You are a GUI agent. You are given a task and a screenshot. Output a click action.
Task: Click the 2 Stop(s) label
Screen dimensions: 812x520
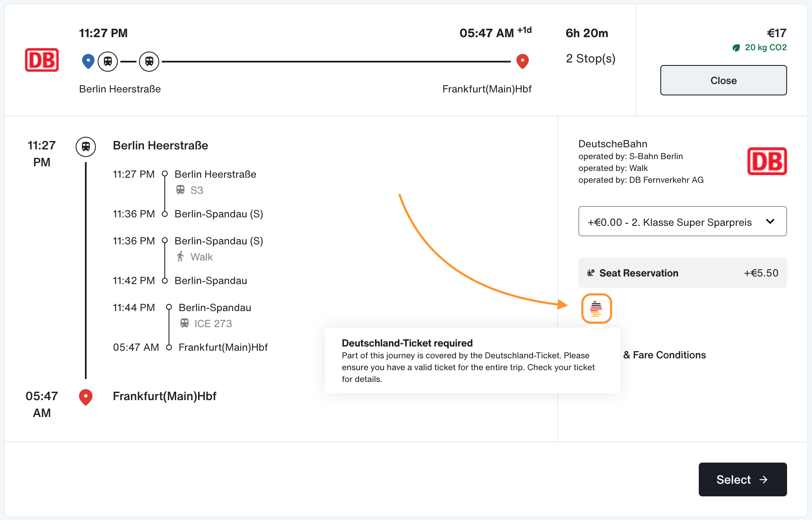(x=591, y=58)
